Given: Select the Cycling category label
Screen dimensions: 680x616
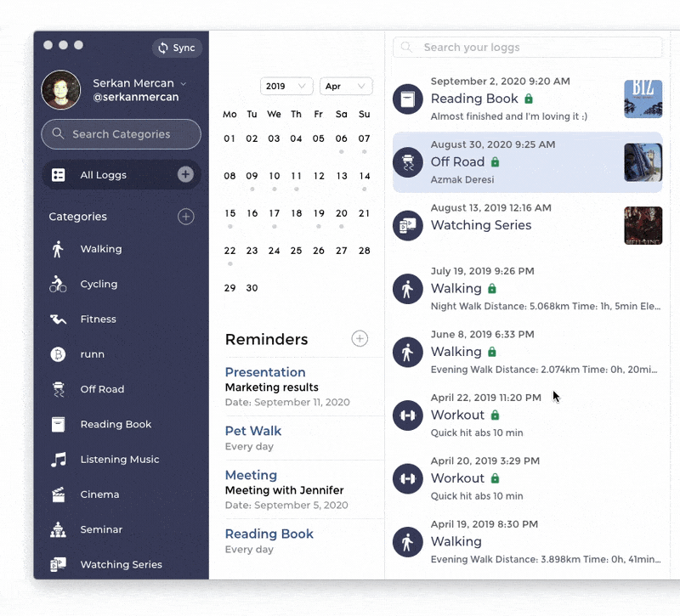Looking at the screenshot, I should click(x=99, y=284).
